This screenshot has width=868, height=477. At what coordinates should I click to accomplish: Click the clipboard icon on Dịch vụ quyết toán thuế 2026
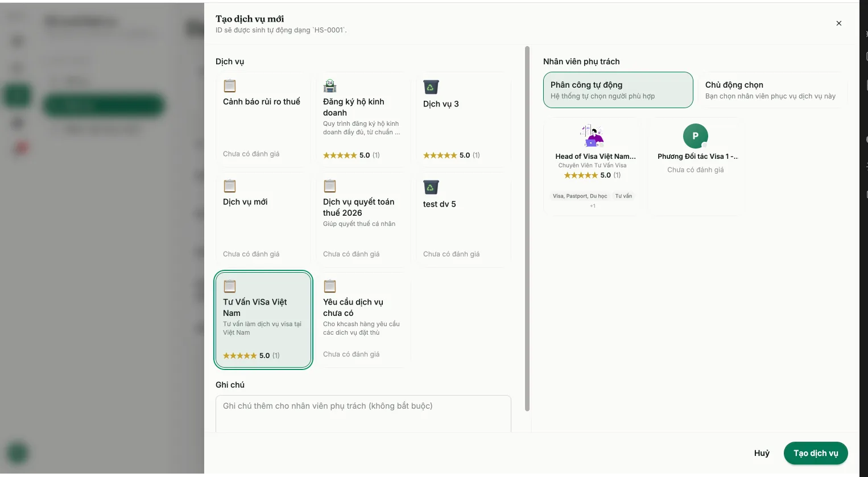click(330, 186)
